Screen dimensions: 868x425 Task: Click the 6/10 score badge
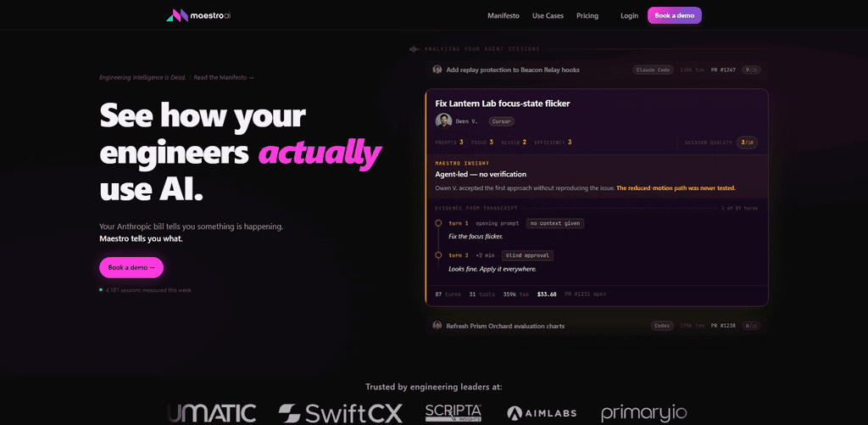(752, 325)
